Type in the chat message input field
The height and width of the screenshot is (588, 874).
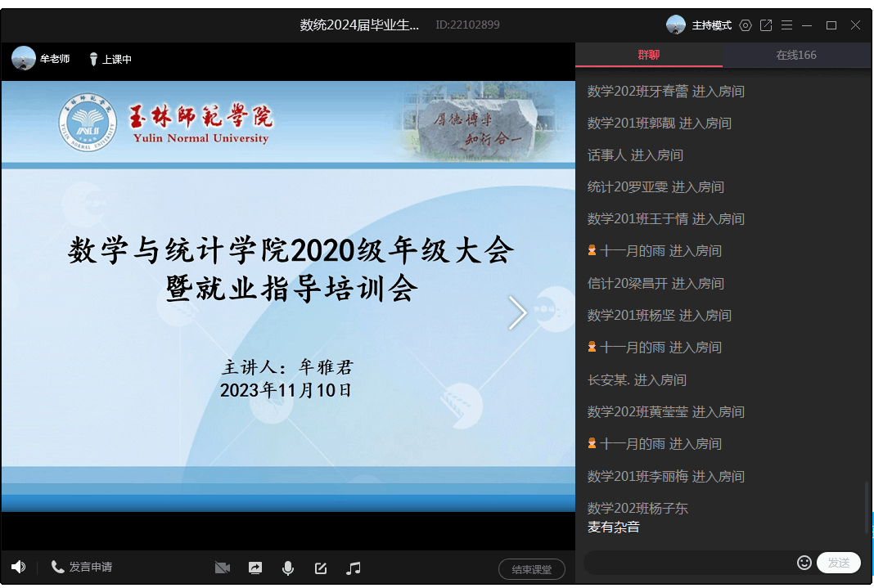687,563
